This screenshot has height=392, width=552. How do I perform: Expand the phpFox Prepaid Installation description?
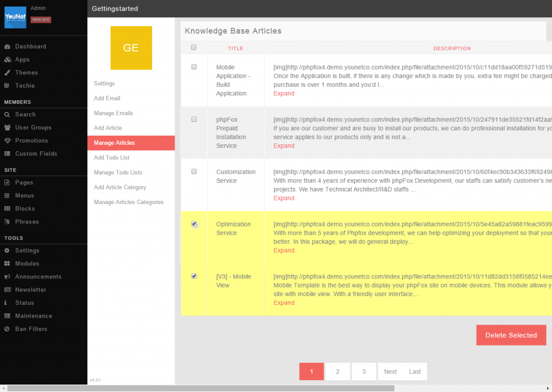point(284,146)
